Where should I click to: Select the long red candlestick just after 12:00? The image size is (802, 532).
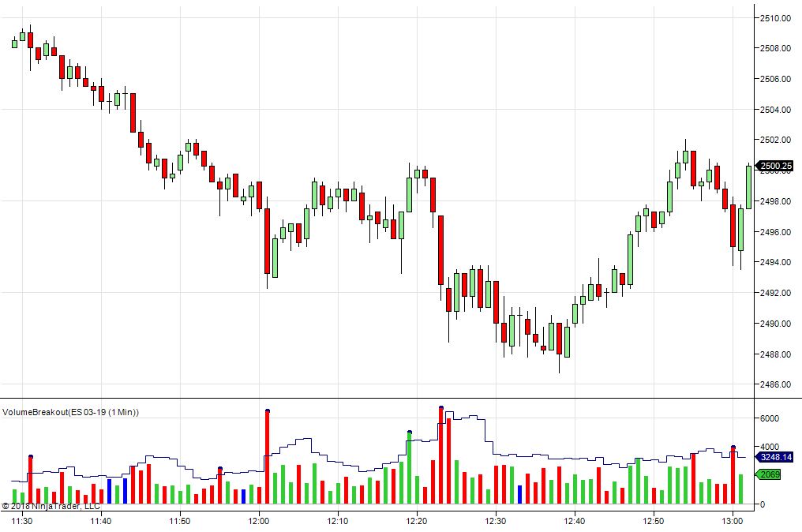click(267, 241)
